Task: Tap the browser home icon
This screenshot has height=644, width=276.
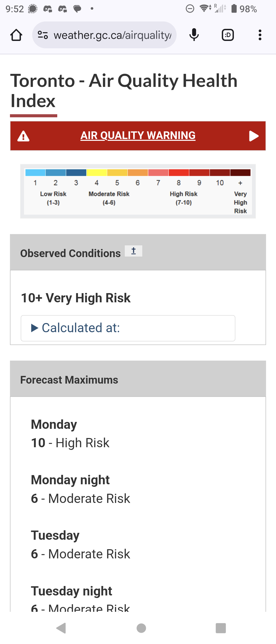Action: coord(16,35)
